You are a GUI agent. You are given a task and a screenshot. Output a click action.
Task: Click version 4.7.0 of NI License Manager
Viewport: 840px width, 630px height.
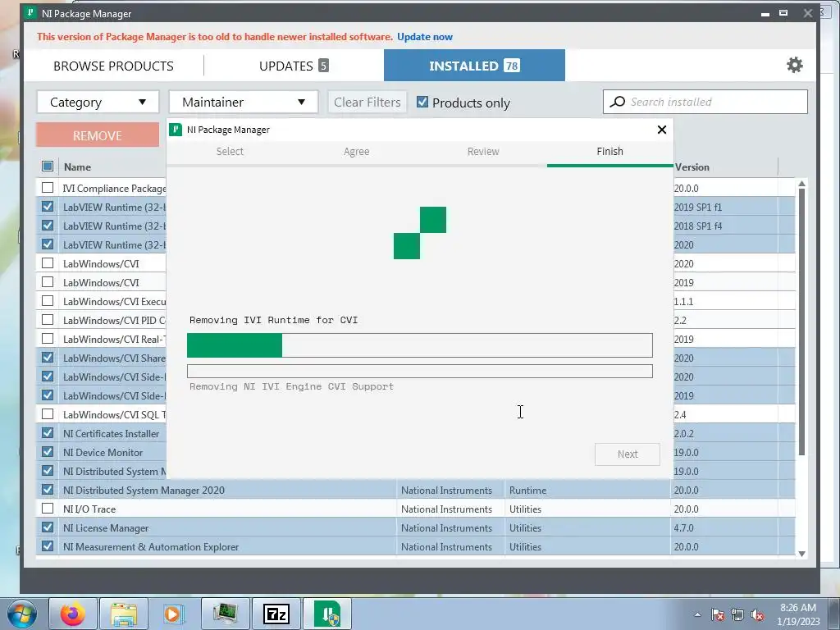click(683, 527)
